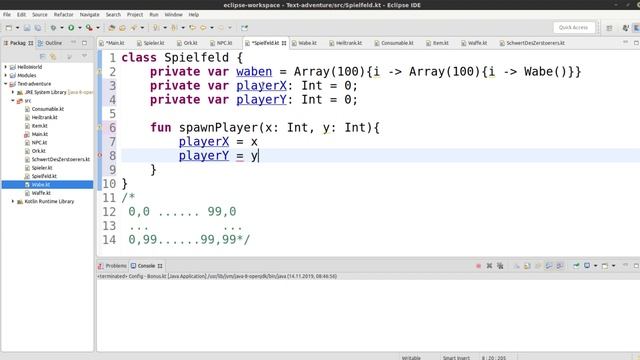Open the New file dropdown arrow
This screenshot has height=360, width=640.
point(17,28)
